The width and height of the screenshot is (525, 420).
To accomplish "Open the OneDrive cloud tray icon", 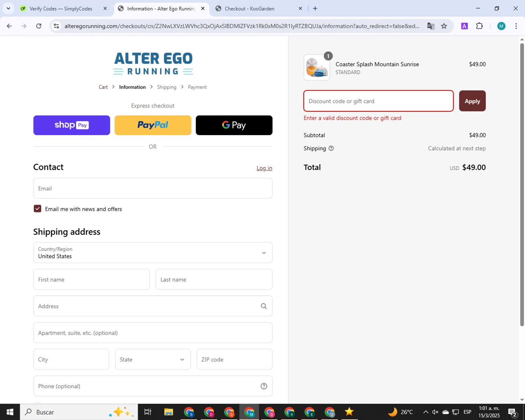I will click(x=446, y=412).
